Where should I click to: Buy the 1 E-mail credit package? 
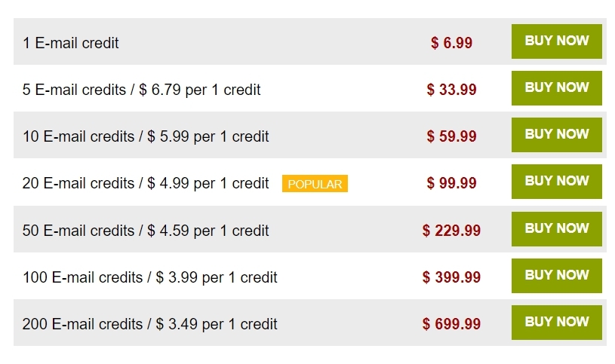pos(557,41)
